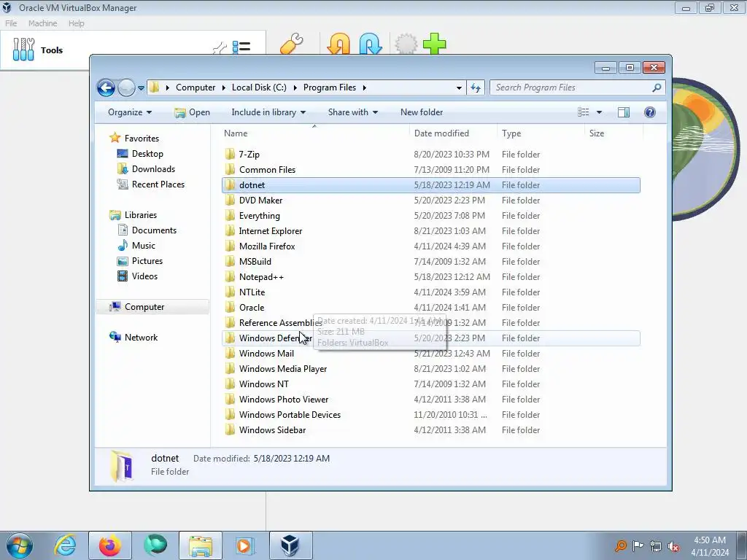
Task: Click the refresh button beside address bar
Action: 476,87
